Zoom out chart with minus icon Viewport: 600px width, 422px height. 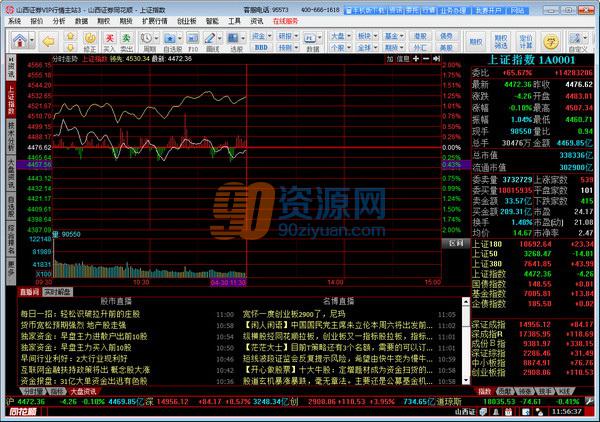click(426, 59)
